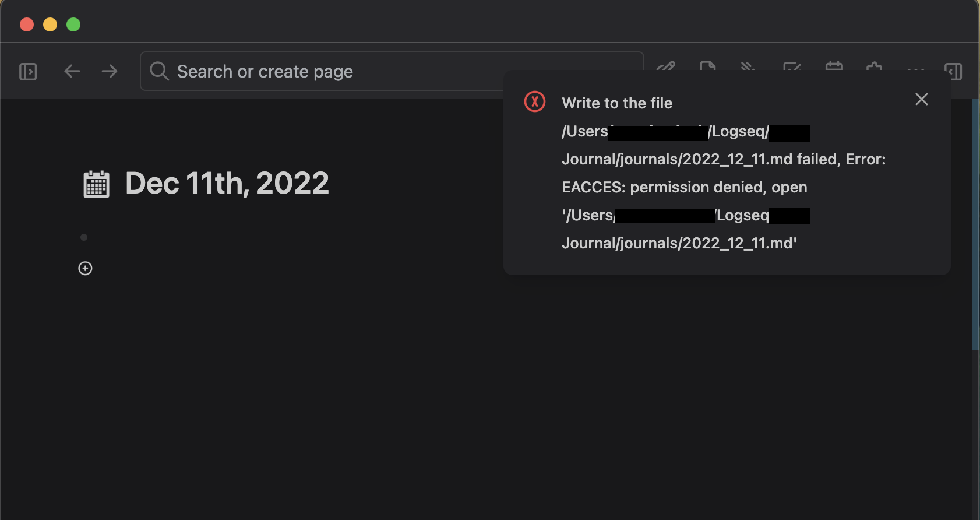
Task: Add a new block with plus circle
Action: pyautogui.click(x=85, y=268)
